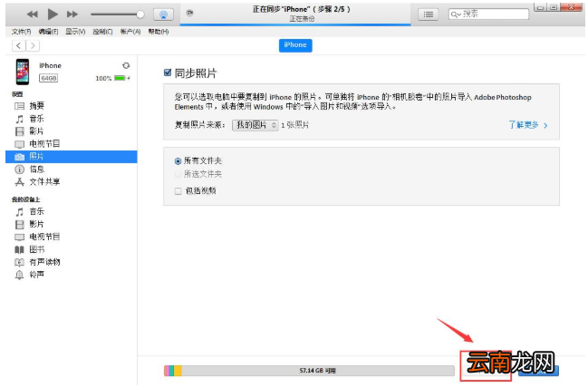Click the colored used-storage segment
Screen dimensions: 588x388
(x=173, y=371)
